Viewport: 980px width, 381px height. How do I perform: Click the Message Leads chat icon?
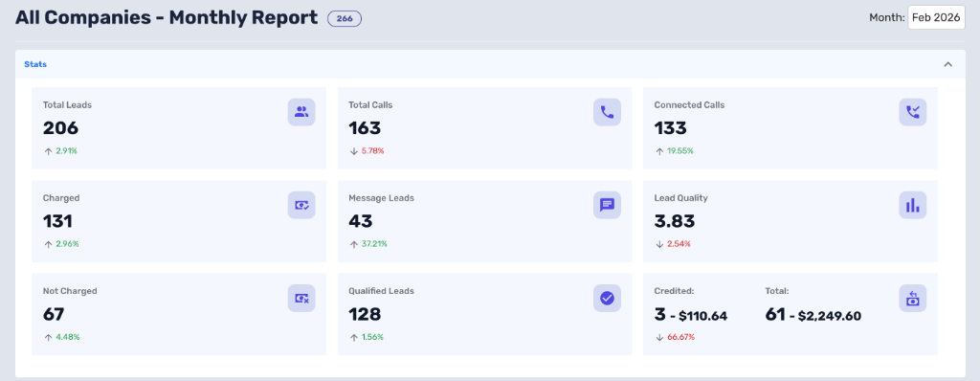click(607, 205)
